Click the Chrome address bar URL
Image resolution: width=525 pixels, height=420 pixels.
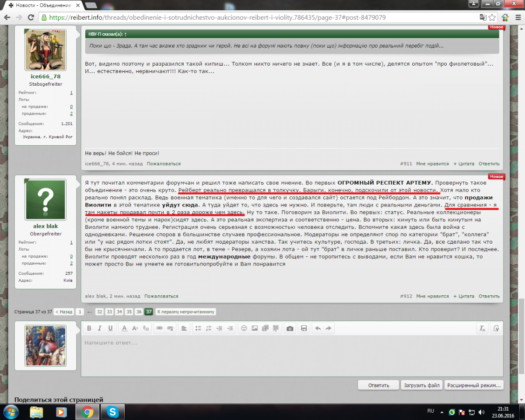click(217, 17)
